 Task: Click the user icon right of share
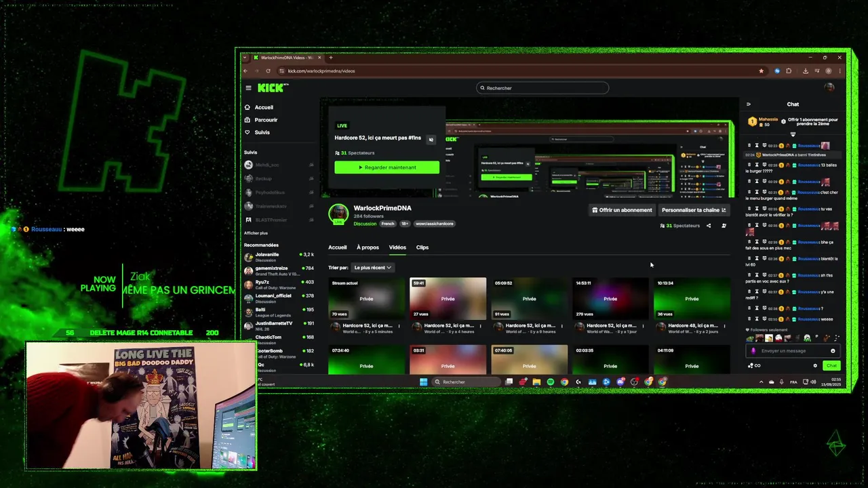tap(724, 226)
